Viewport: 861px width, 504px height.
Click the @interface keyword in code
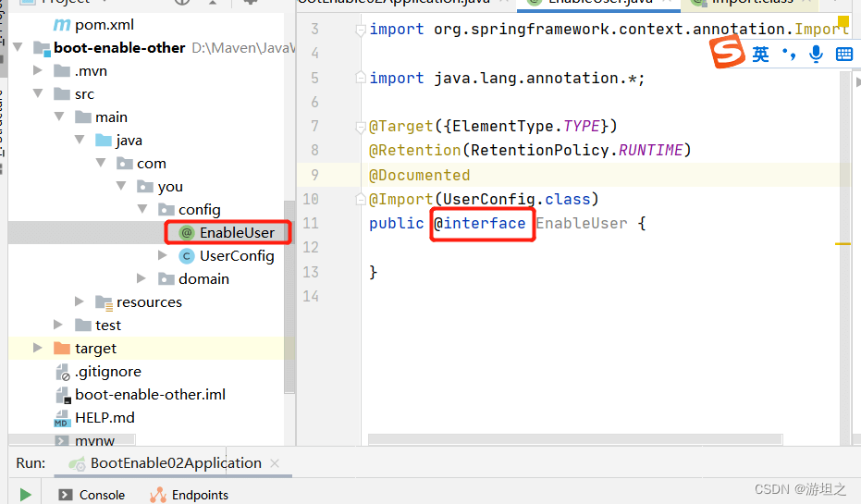tap(479, 224)
